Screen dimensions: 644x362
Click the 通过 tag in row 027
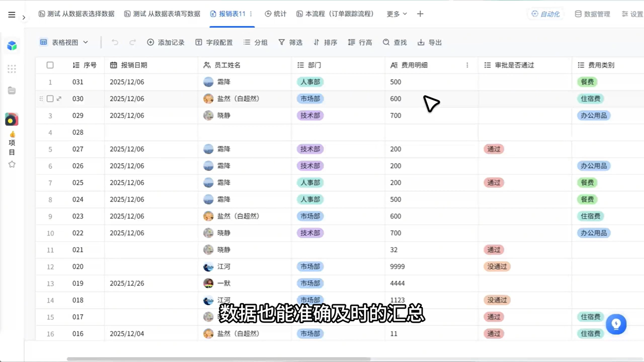pyautogui.click(x=494, y=149)
